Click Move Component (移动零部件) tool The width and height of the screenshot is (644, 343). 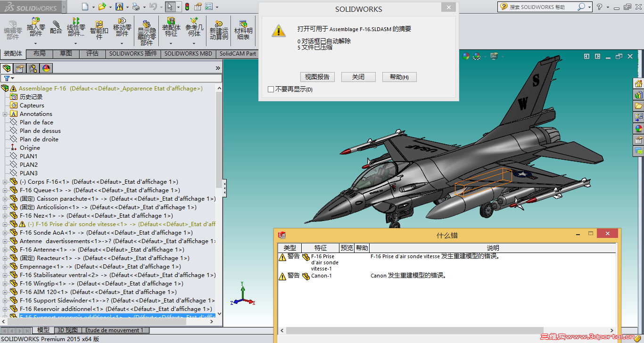pos(122,27)
